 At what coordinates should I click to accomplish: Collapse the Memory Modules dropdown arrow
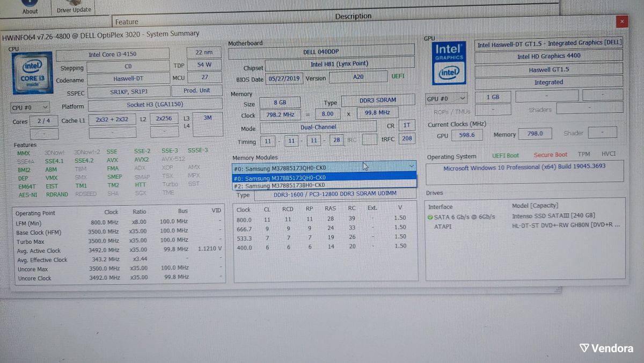(x=411, y=166)
